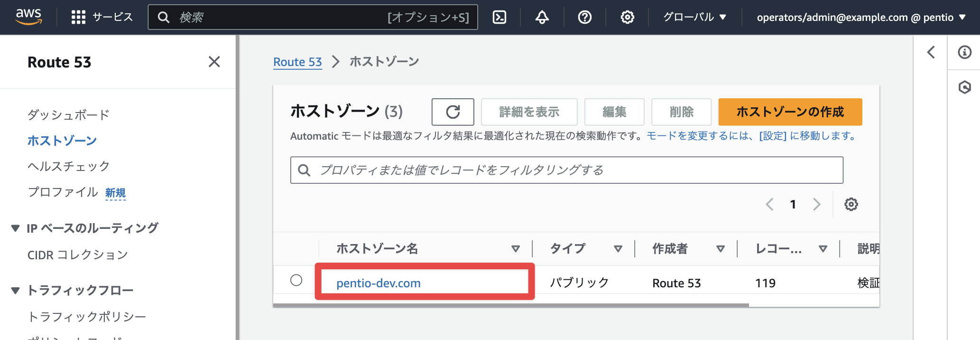This screenshot has width=980, height=340.
Task: Collapse the IP ベースのルーティング section
Action: click(15, 228)
